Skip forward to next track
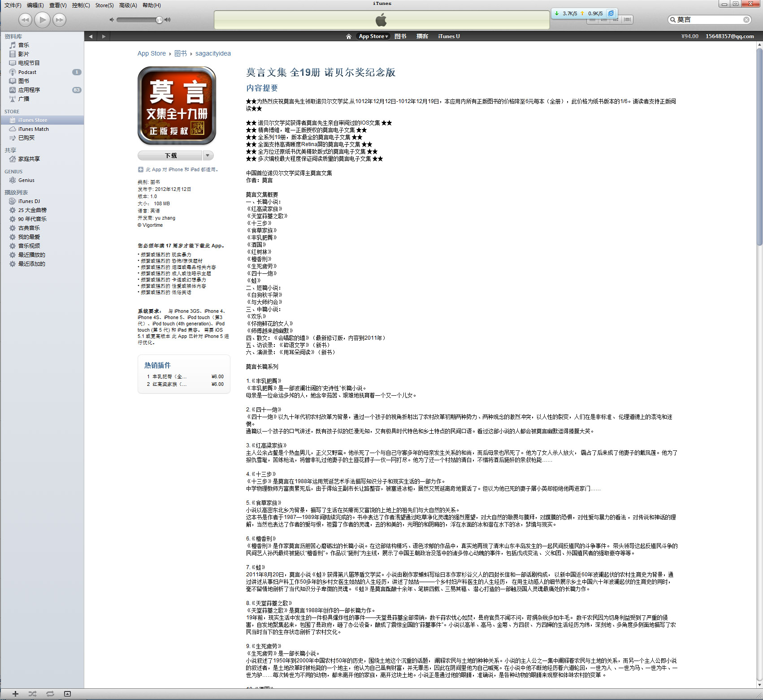The width and height of the screenshot is (763, 700). 59,20
